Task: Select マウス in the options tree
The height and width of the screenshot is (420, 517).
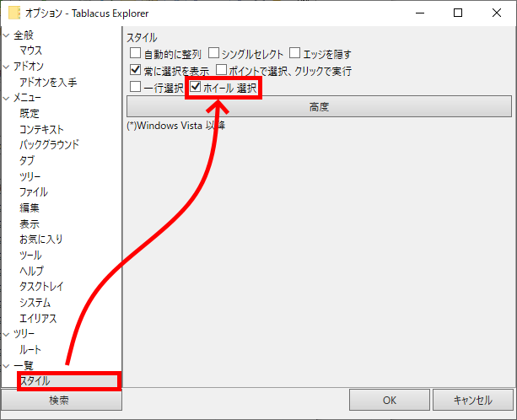Action: pos(31,51)
